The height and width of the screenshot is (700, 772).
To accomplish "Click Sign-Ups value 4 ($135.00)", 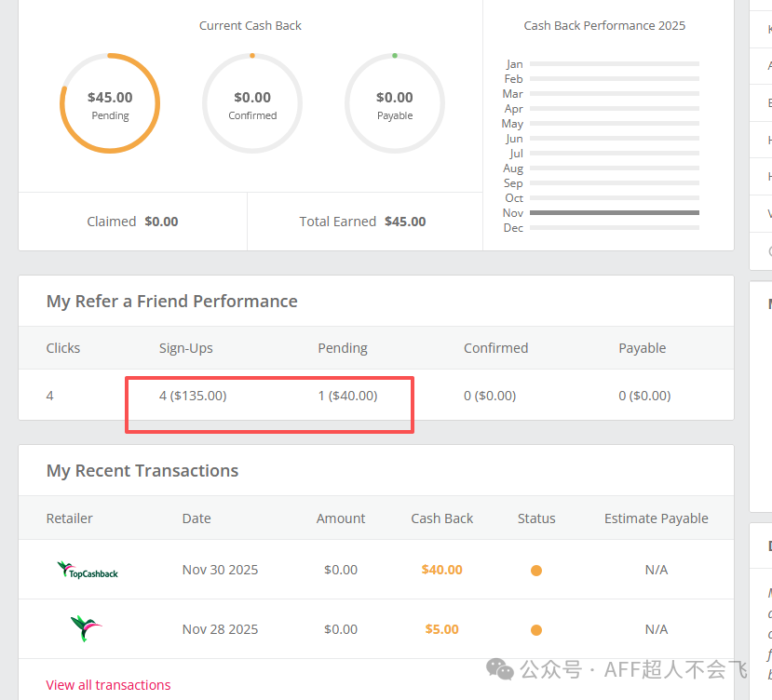I will (193, 396).
